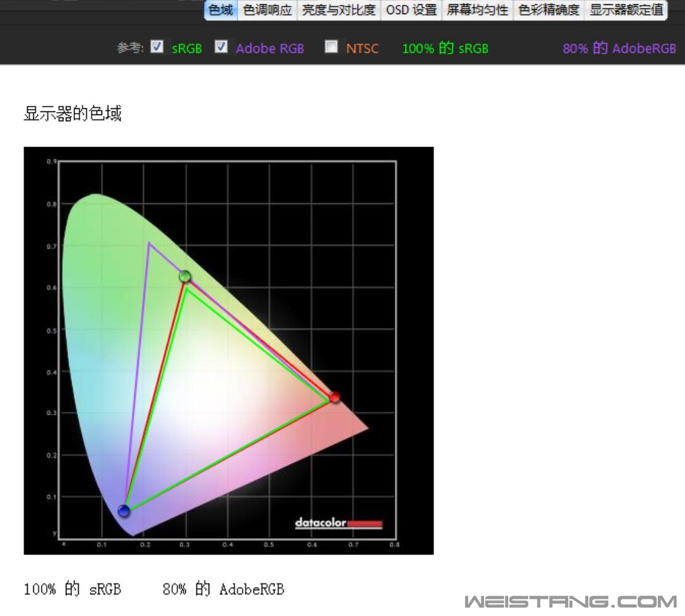Click the 显示器的色域 heading
Viewport: 685px width, 616px height.
pos(73,114)
